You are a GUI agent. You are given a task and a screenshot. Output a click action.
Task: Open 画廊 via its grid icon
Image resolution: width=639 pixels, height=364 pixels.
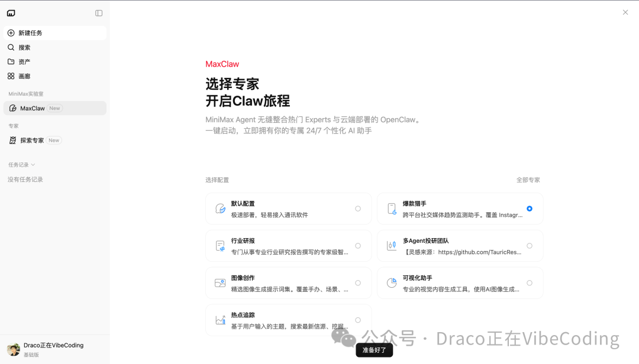[12, 76]
